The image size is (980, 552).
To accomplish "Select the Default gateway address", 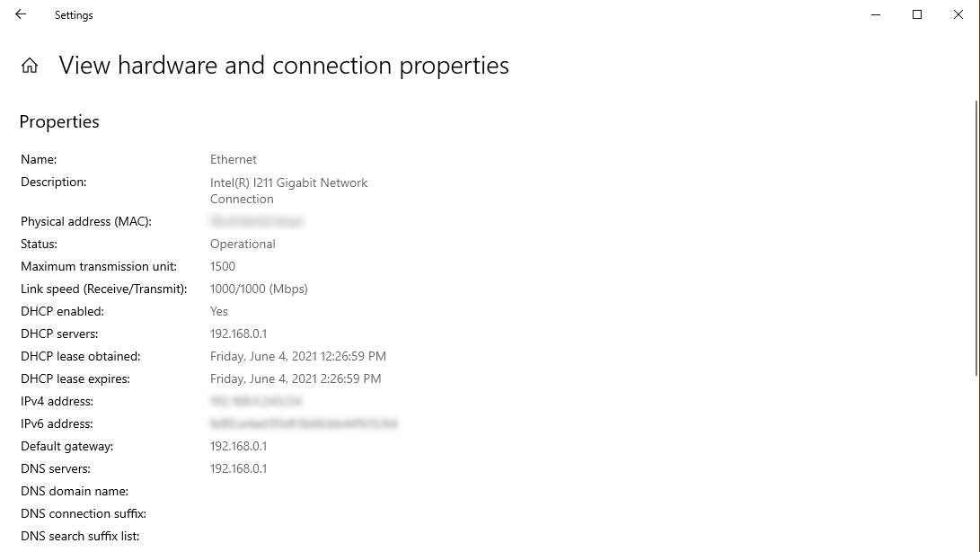I will point(238,446).
